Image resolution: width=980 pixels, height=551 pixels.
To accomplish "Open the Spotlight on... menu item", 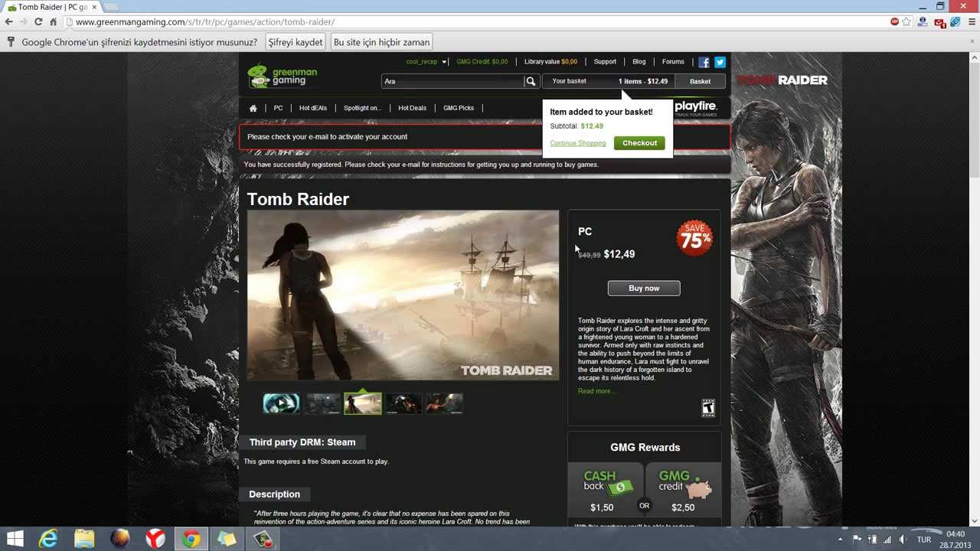I will (x=362, y=108).
